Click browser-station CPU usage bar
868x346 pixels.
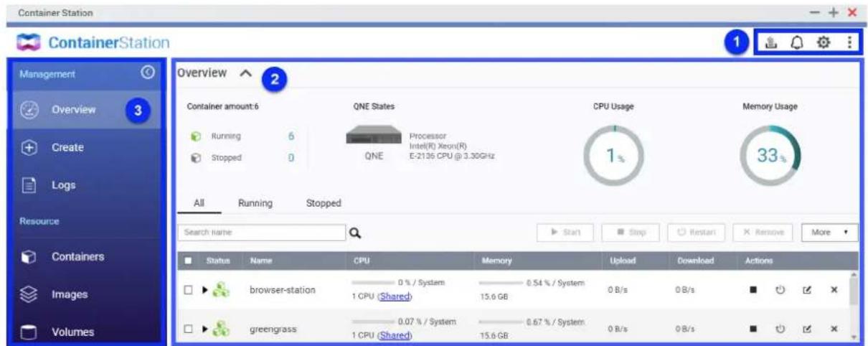[x=372, y=284]
